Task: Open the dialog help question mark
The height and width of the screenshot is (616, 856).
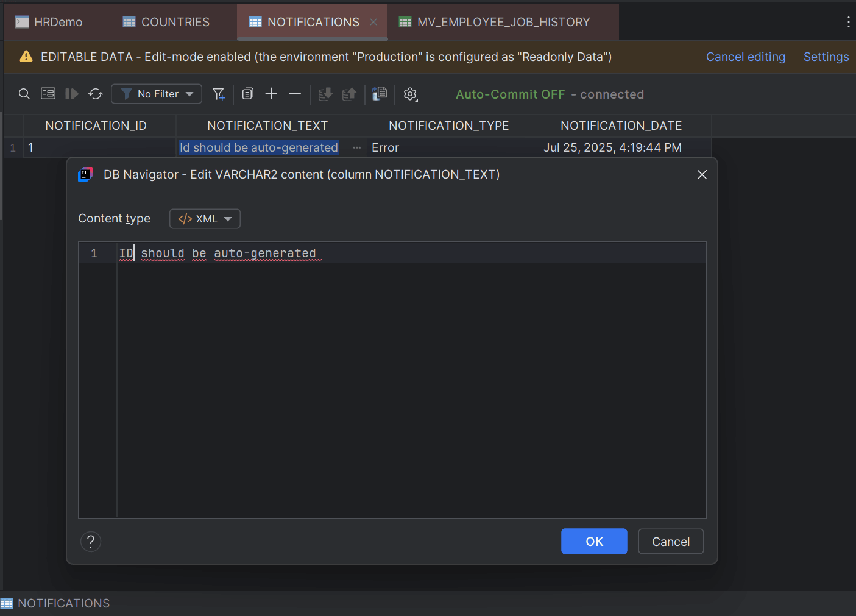Action: [x=90, y=541]
